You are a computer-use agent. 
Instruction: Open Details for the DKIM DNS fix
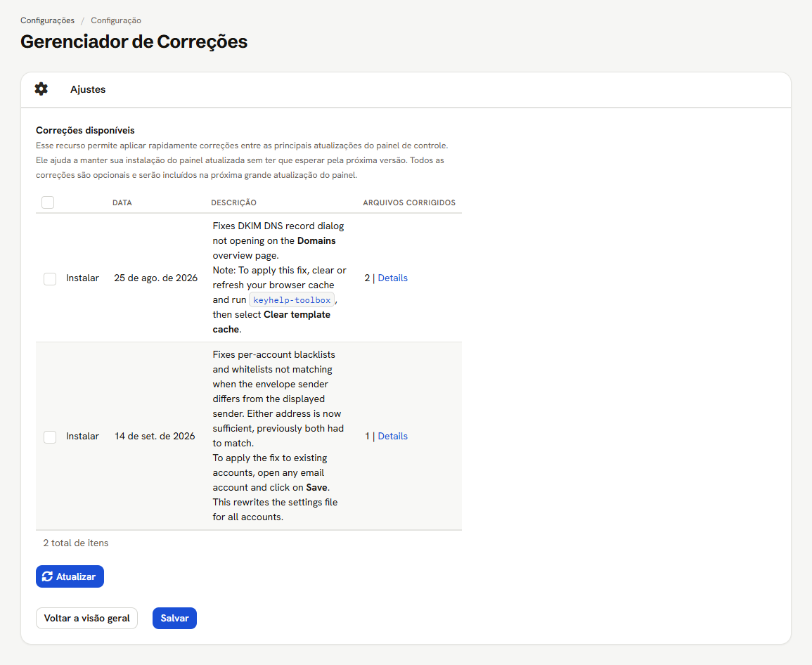(392, 278)
